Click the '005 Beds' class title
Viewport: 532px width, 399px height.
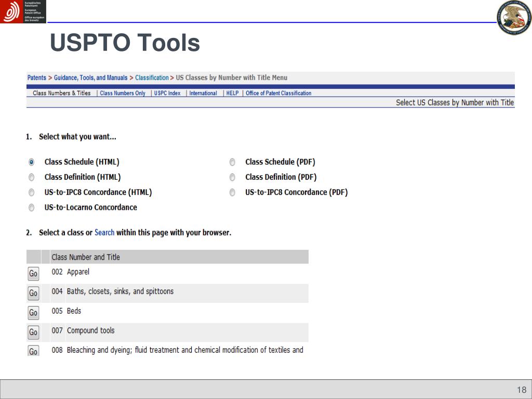(x=66, y=311)
